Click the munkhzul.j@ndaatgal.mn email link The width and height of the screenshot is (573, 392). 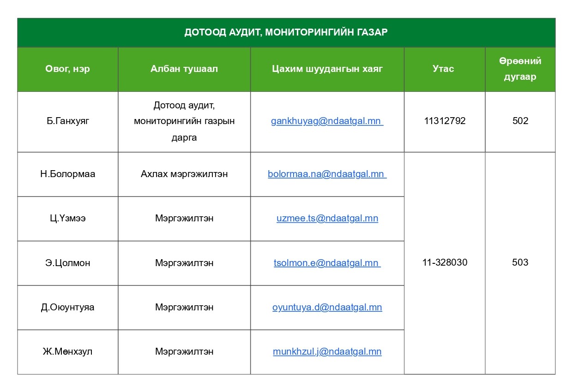327,351
